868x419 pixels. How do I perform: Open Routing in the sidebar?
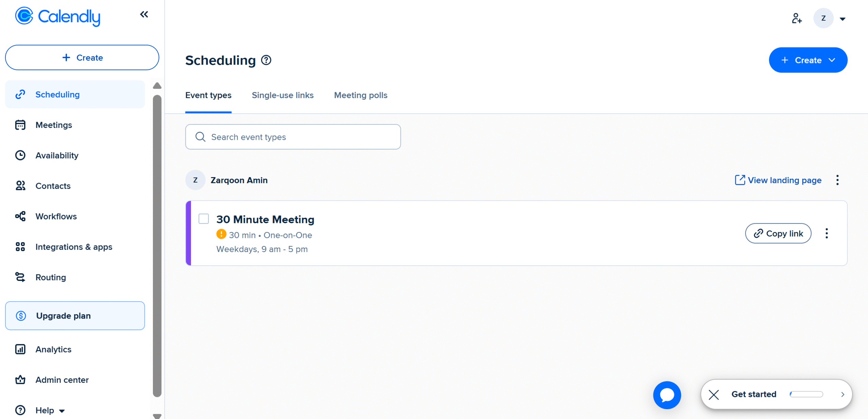tap(75, 278)
